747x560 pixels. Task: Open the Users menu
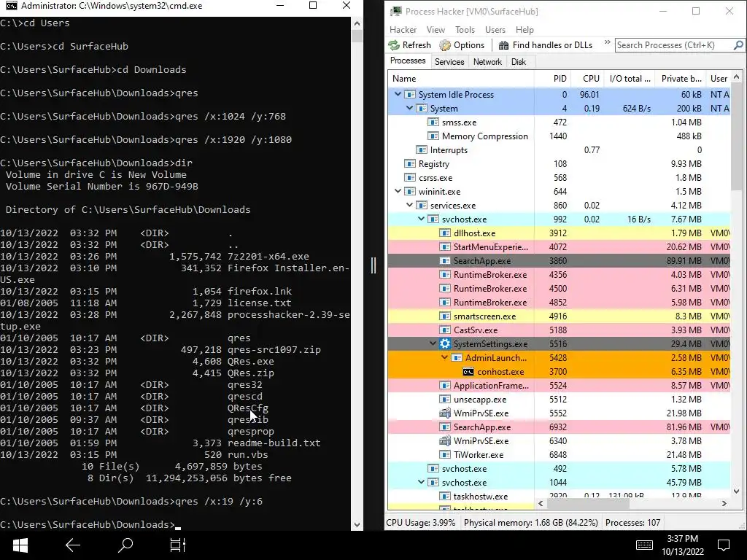point(495,29)
